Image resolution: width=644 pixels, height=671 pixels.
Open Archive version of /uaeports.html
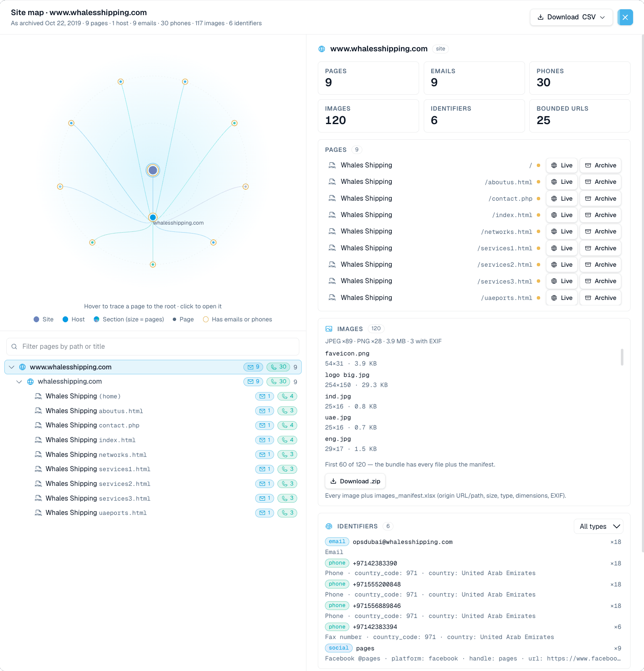[x=600, y=298]
